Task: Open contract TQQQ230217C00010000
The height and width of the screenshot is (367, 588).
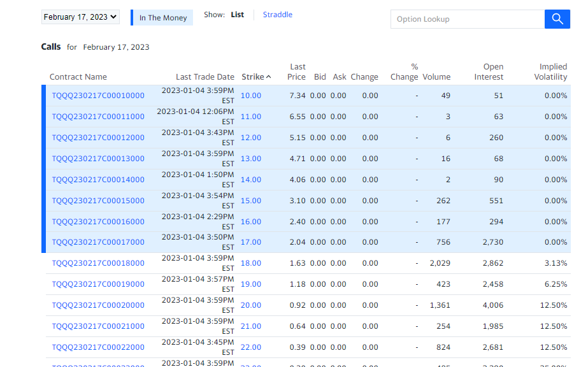Action: coord(98,96)
